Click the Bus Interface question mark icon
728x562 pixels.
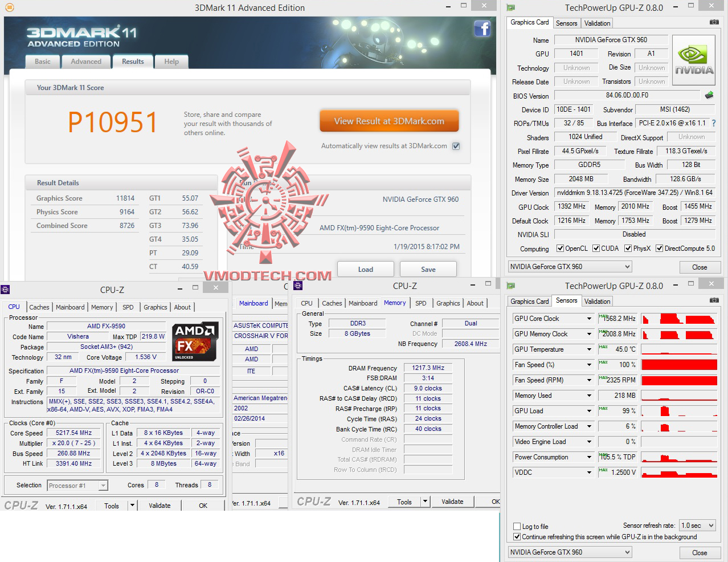[x=714, y=123]
